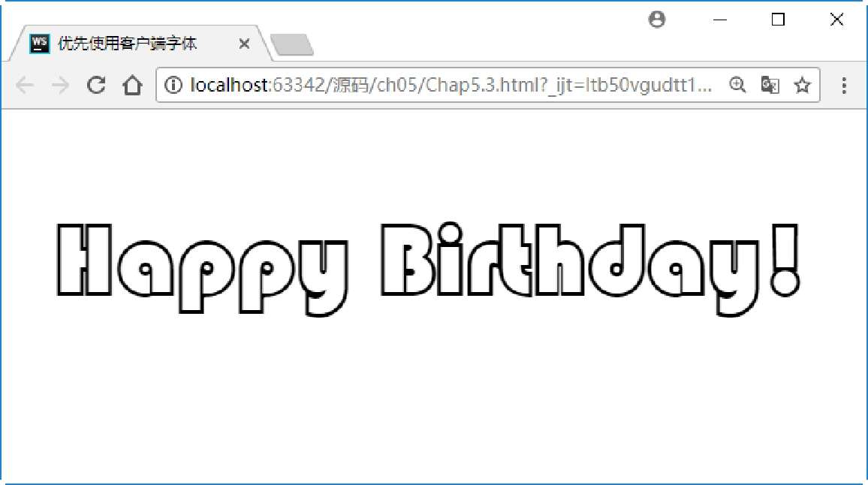Maximize the browser window
This screenshot has height=485, width=868.
coord(778,20)
